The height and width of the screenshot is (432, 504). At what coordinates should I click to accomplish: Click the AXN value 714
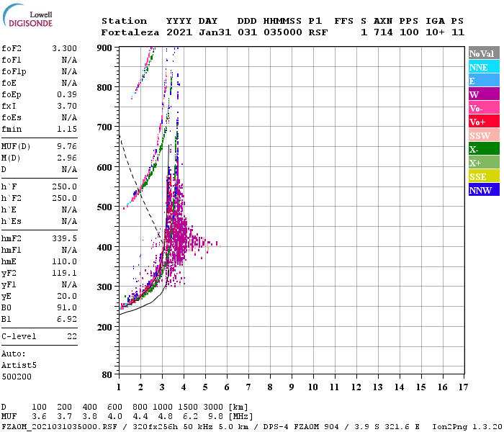click(383, 32)
